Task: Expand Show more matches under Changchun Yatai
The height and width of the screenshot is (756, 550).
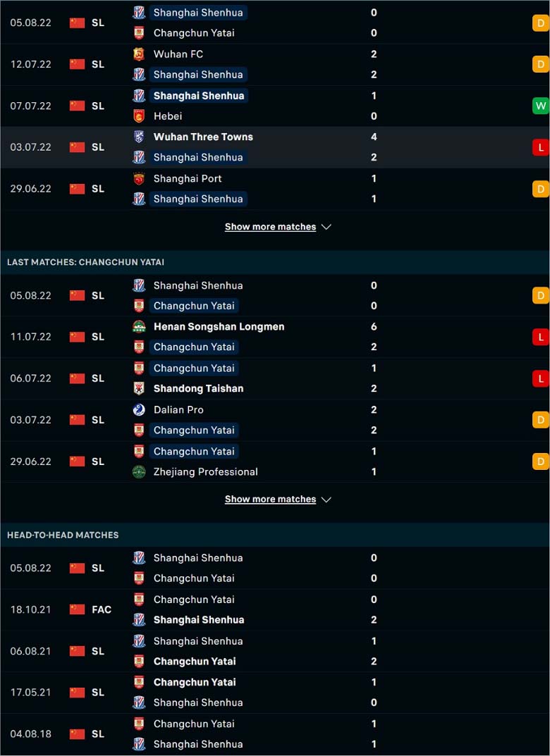Action: point(270,500)
